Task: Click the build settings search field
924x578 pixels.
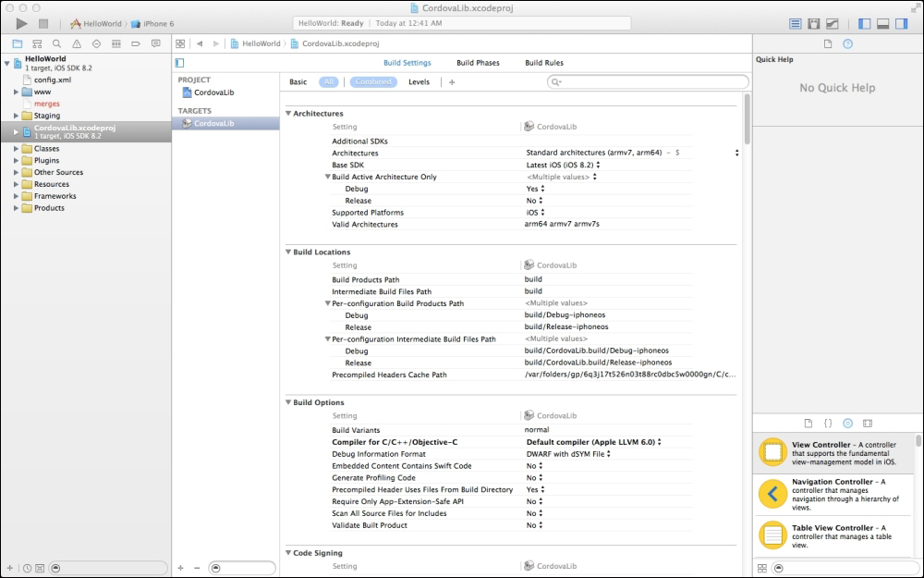Action: [x=649, y=82]
